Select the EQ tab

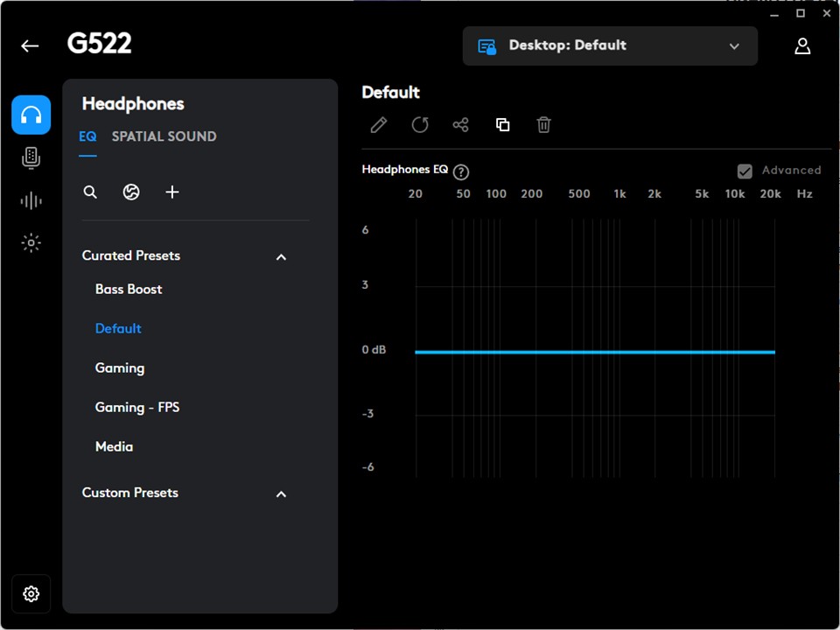tap(87, 136)
